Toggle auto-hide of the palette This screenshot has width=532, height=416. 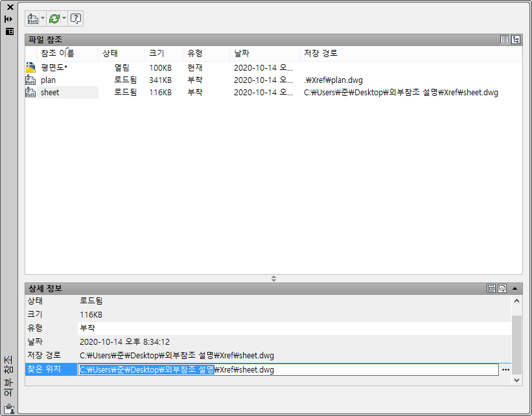9,19
